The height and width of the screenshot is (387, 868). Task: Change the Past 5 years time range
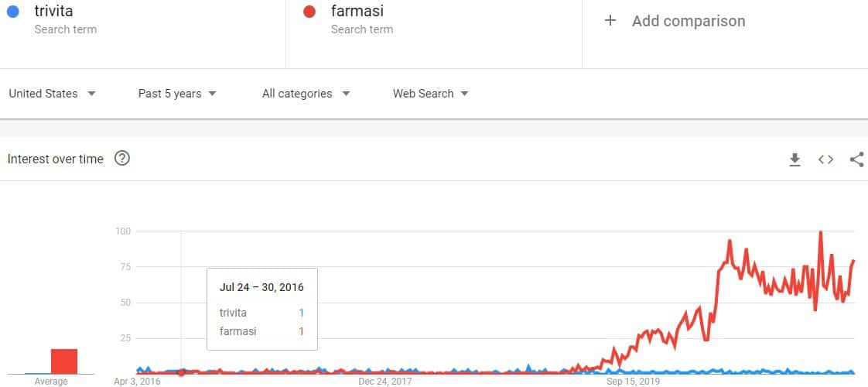pos(177,94)
